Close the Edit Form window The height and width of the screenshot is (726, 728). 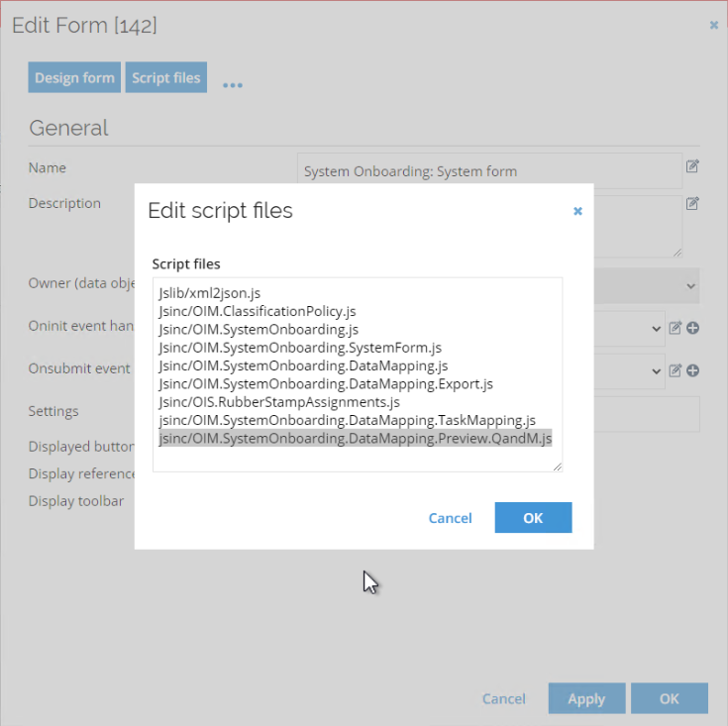pos(713,25)
